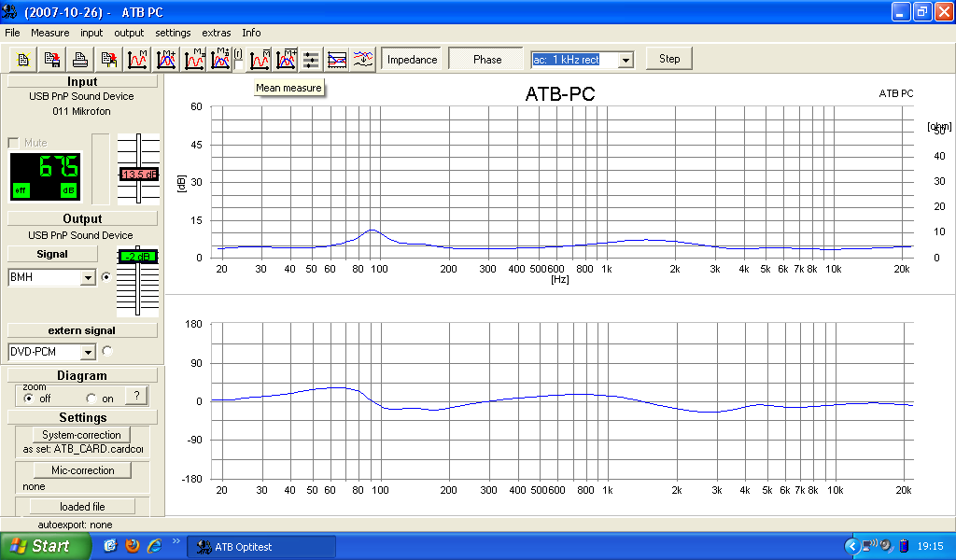Open the Measure menu
The width and height of the screenshot is (956, 560).
click(x=50, y=33)
